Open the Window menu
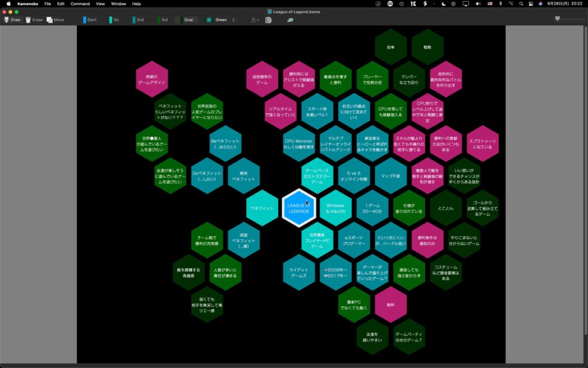Image resolution: width=588 pixels, height=368 pixels. pyautogui.click(x=118, y=4)
